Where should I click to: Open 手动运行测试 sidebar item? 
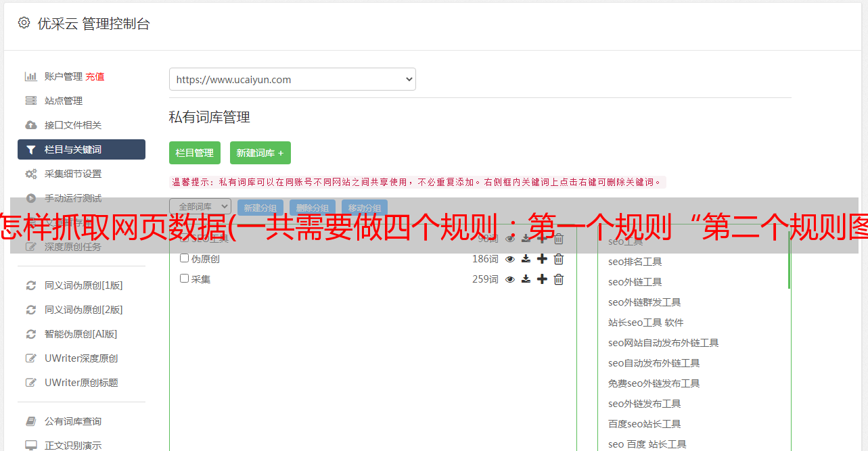[x=73, y=198]
